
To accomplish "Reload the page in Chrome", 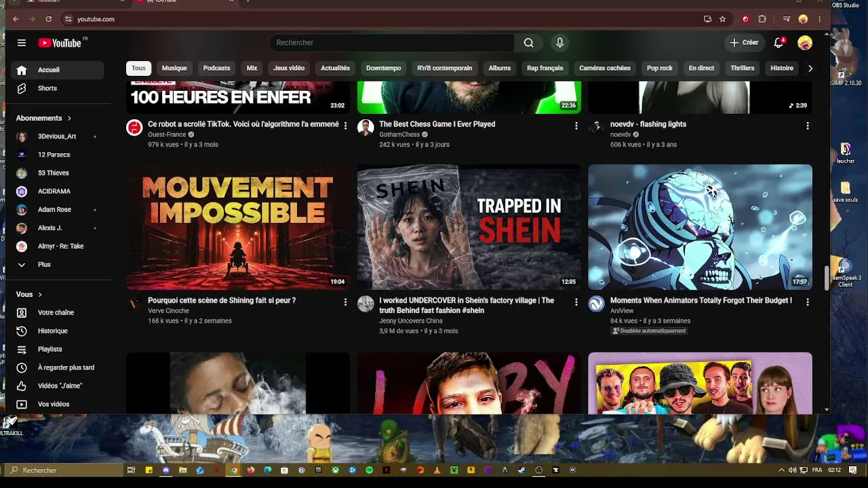I will coord(48,19).
